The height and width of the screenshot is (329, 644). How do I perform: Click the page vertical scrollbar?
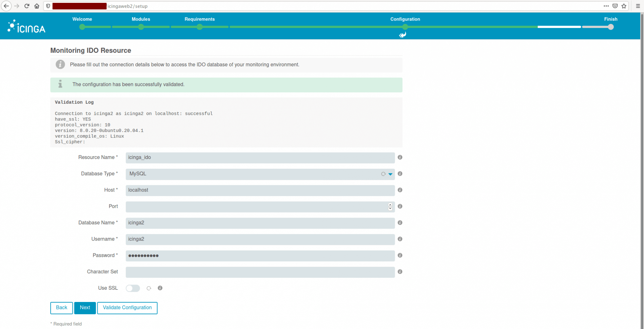pos(642,171)
